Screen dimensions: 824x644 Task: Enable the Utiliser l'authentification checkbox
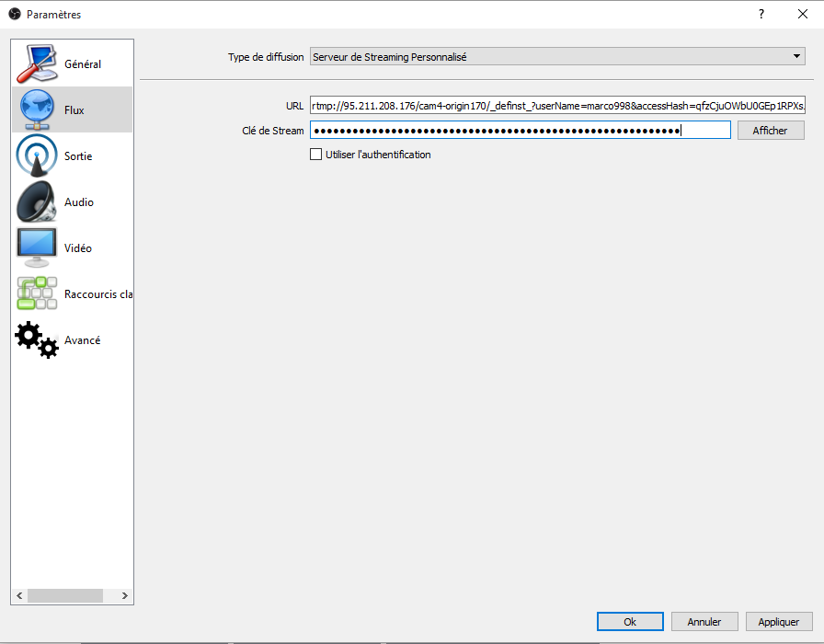(x=316, y=155)
